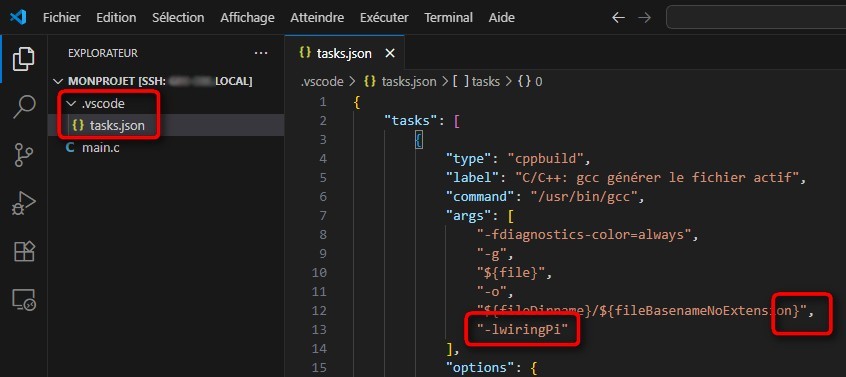846x377 pixels.
Task: Close the tasks.json editor tab
Action: (390, 53)
